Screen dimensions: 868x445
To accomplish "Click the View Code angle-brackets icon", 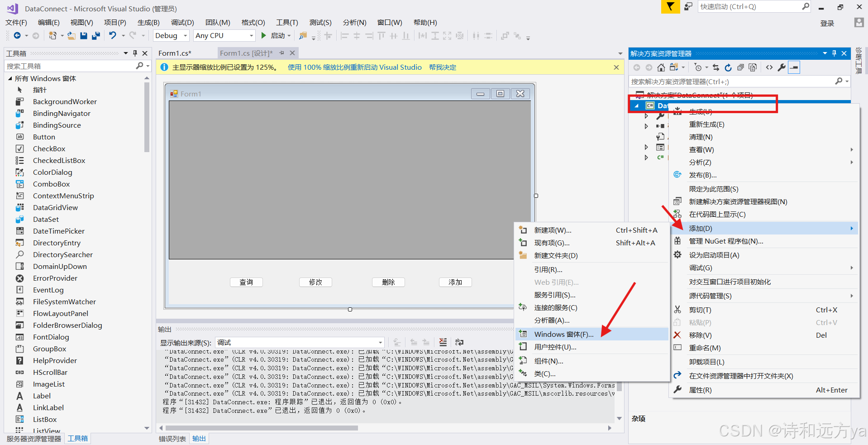I will (x=769, y=67).
